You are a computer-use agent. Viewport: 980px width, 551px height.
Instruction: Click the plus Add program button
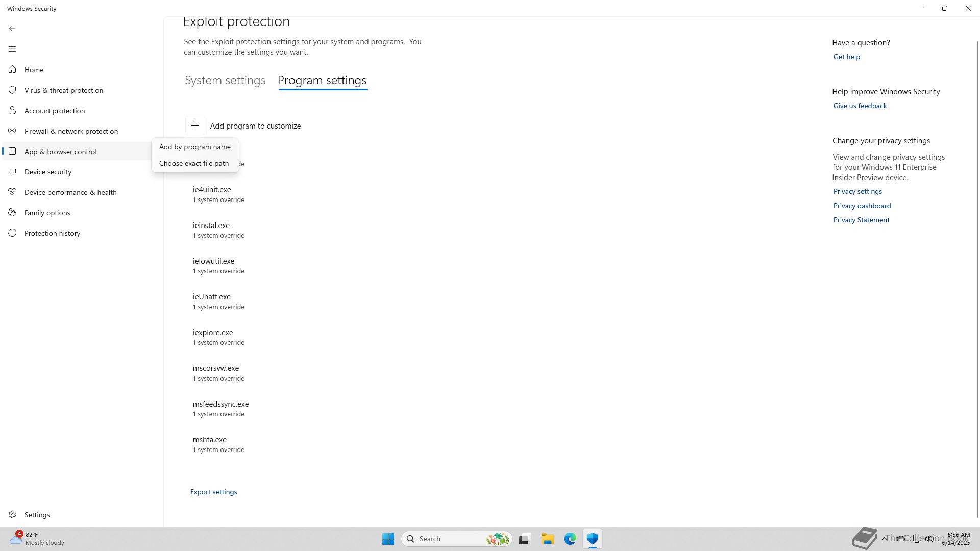(195, 126)
